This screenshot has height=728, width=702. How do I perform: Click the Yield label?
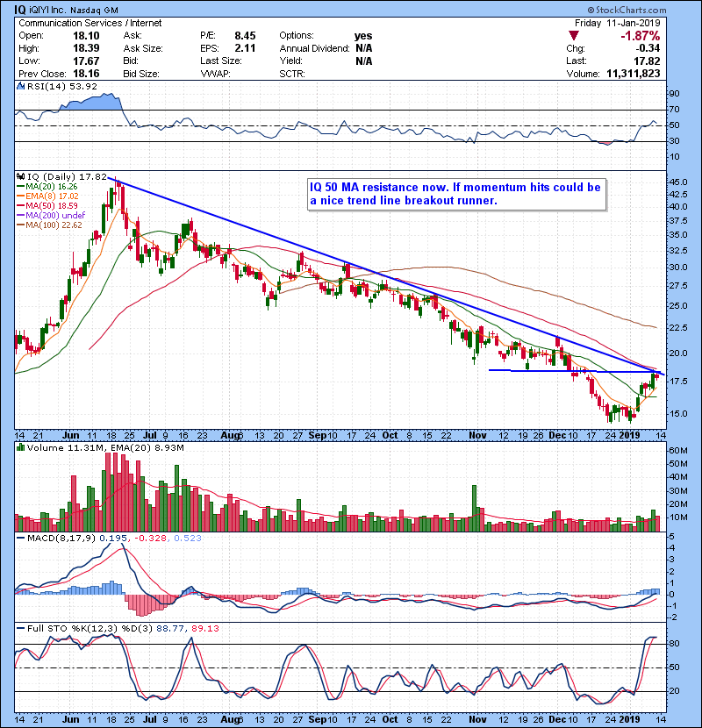coord(290,61)
